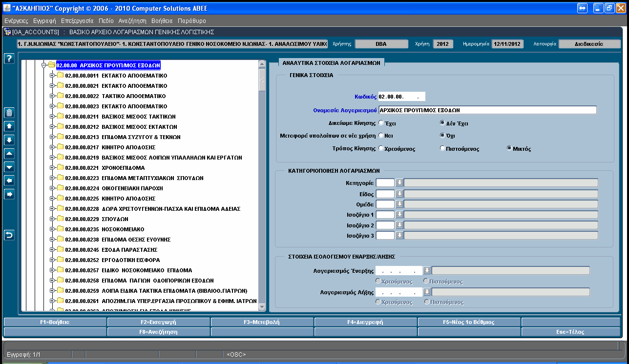Click the tree vertical scrollbar thumb
Image resolution: width=629 pixels, height=364 pixels.
point(262,80)
